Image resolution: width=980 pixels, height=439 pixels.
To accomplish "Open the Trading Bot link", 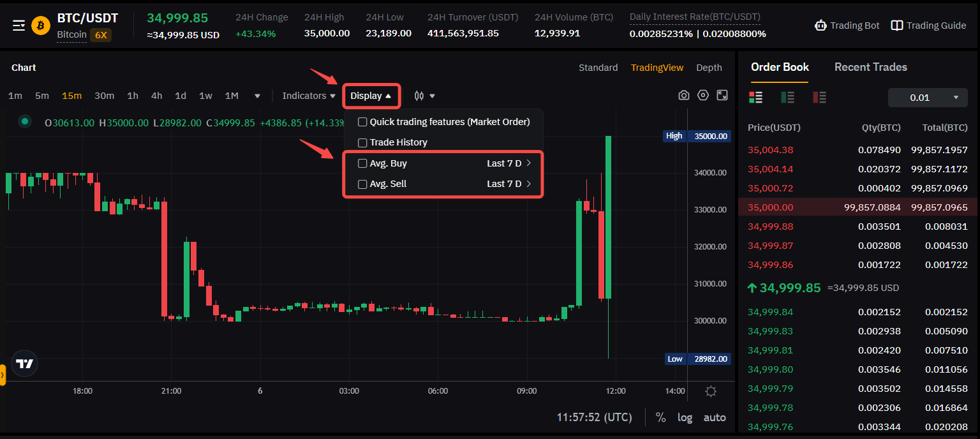I will coord(847,26).
